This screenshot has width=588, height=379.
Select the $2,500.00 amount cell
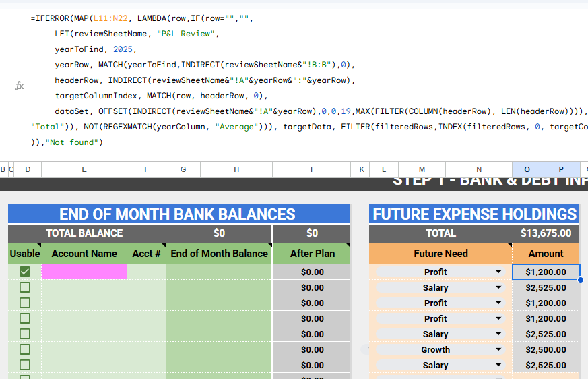pyautogui.click(x=546, y=349)
